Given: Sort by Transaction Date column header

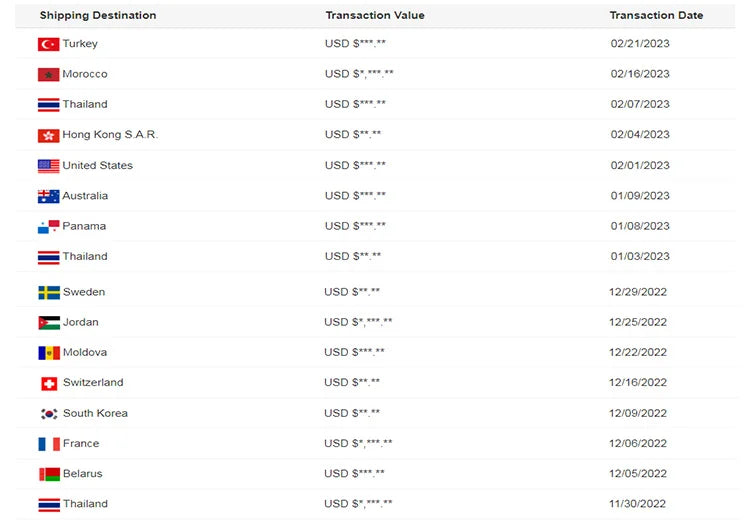Looking at the screenshot, I should point(656,16).
